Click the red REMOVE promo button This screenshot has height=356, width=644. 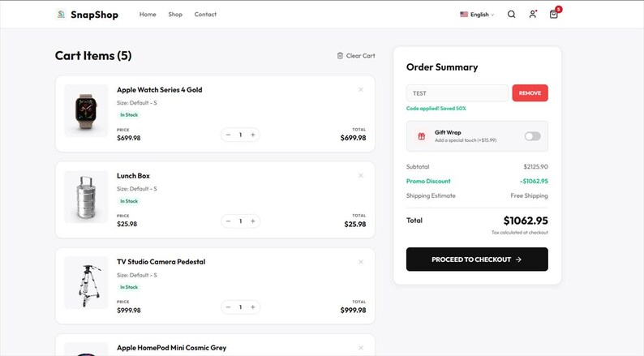coord(530,93)
